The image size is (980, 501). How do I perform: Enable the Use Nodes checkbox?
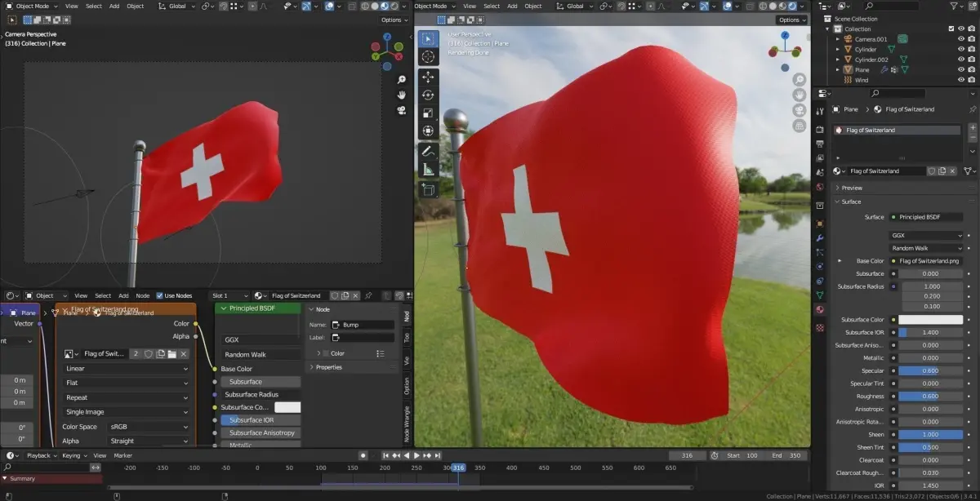(x=160, y=295)
